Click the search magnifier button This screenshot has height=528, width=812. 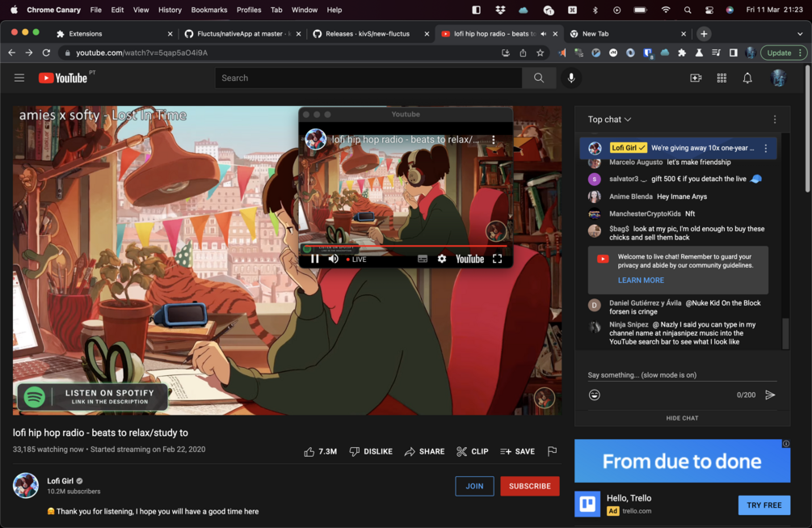[539, 78]
